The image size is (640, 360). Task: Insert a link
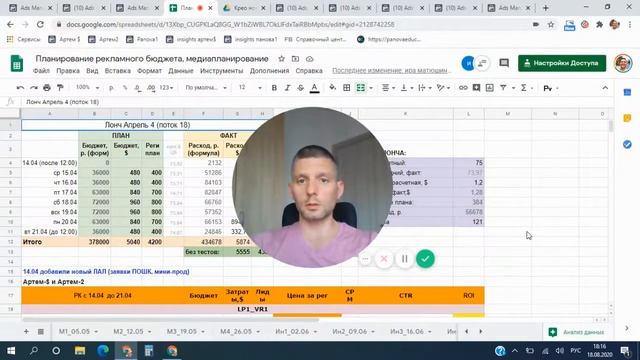click(463, 88)
